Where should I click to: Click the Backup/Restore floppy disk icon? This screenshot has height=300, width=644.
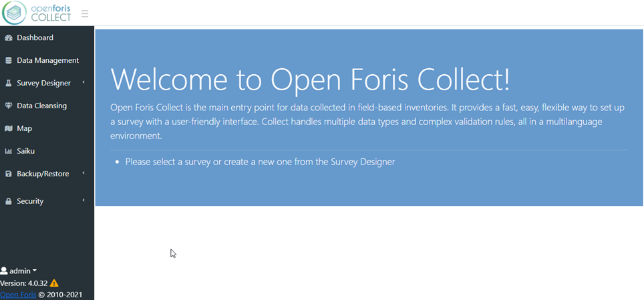[x=8, y=174]
